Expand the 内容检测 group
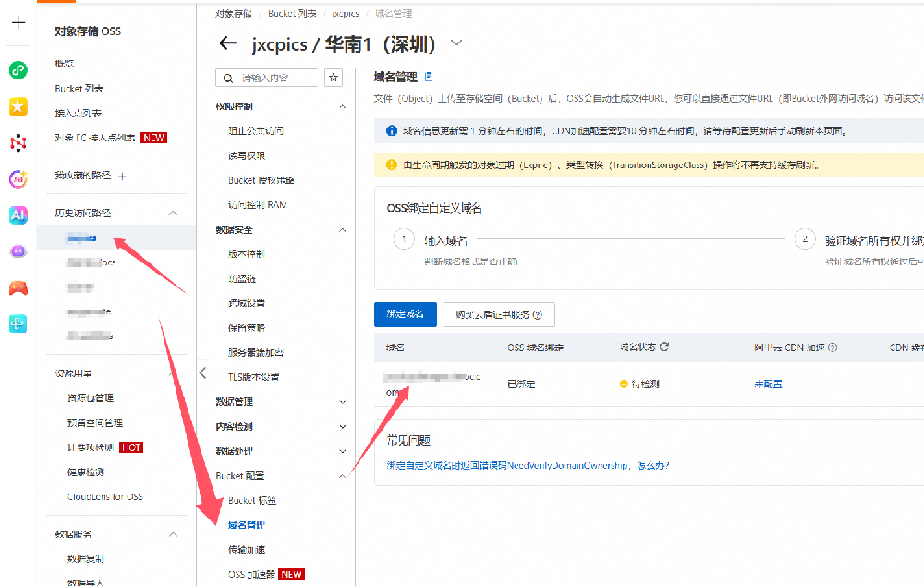 (x=343, y=427)
